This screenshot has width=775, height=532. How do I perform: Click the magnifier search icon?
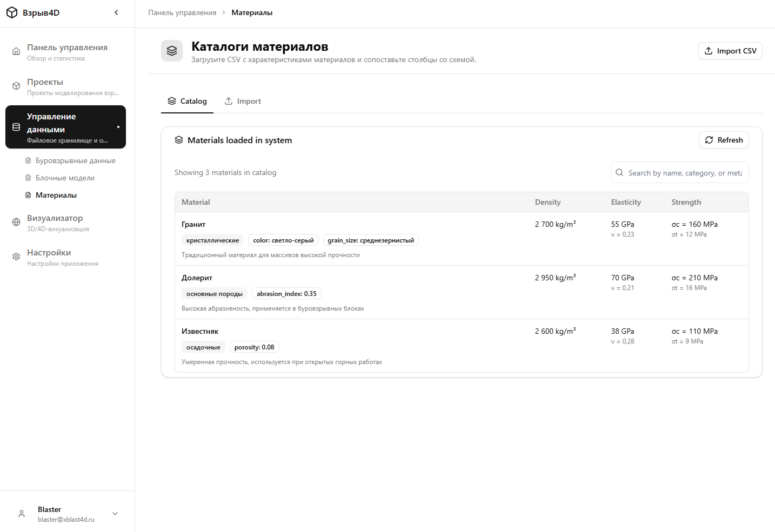pos(619,173)
